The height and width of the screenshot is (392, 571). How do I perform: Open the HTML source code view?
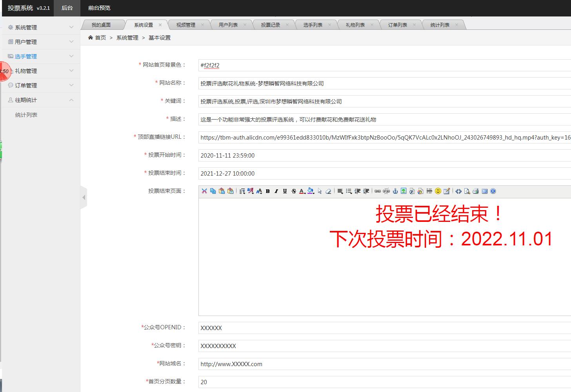tap(458, 191)
